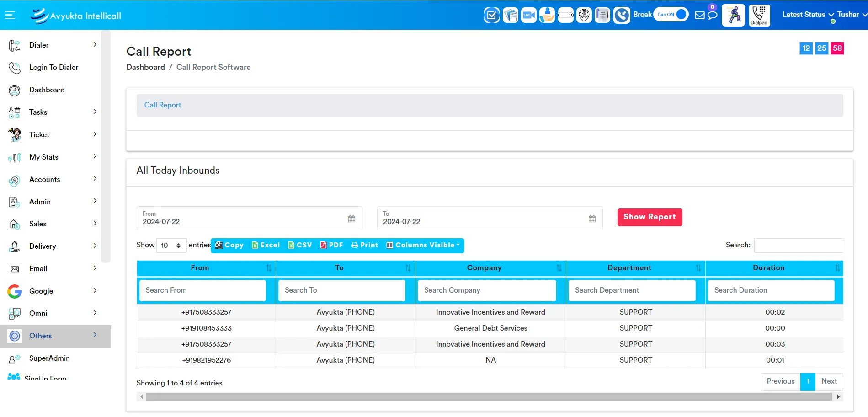Open the show entries count selector
The height and width of the screenshot is (417, 868).
171,246
